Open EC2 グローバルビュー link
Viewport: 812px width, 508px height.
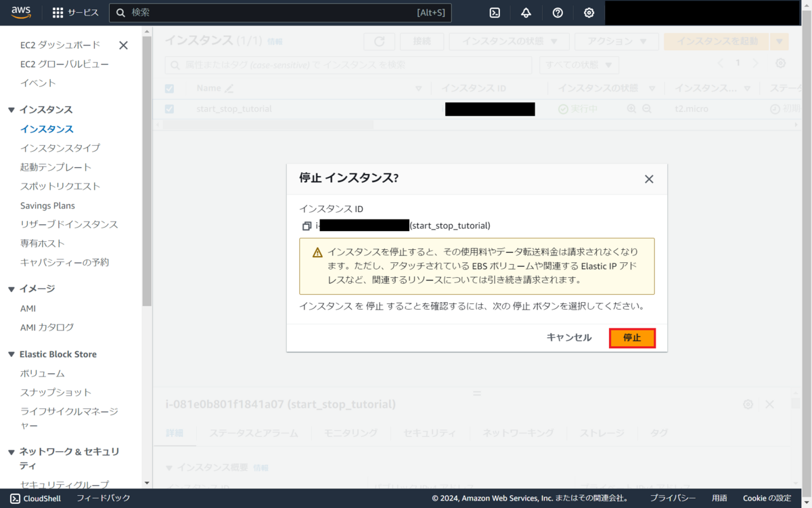(64, 64)
